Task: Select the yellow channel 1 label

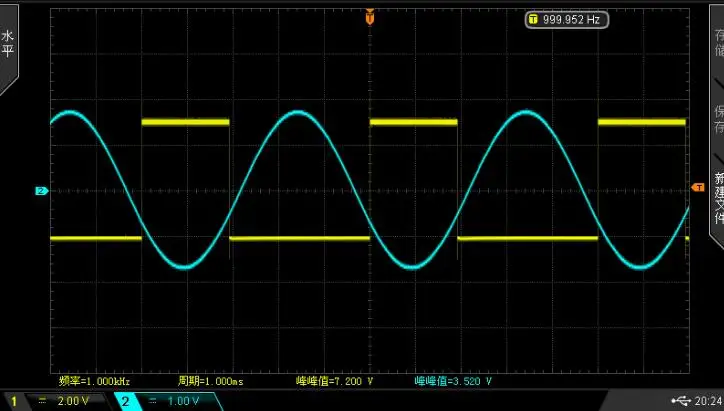Action: click(x=14, y=401)
